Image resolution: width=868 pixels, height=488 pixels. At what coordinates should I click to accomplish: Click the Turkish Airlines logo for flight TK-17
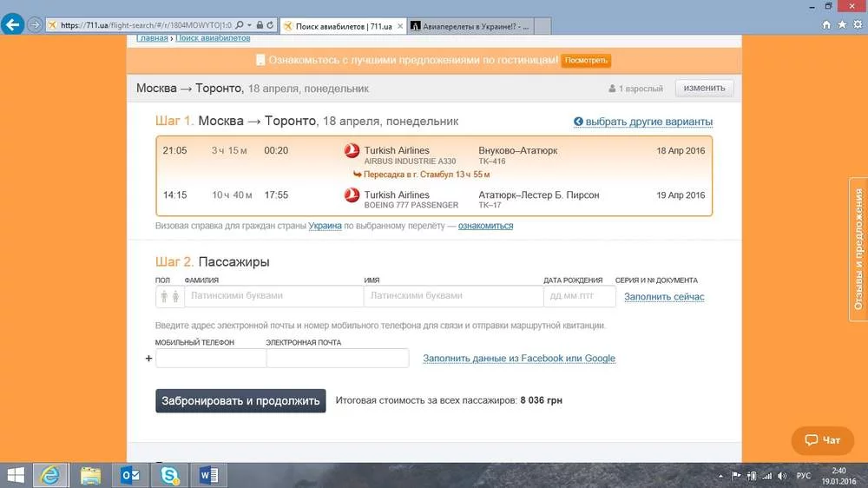coord(352,195)
